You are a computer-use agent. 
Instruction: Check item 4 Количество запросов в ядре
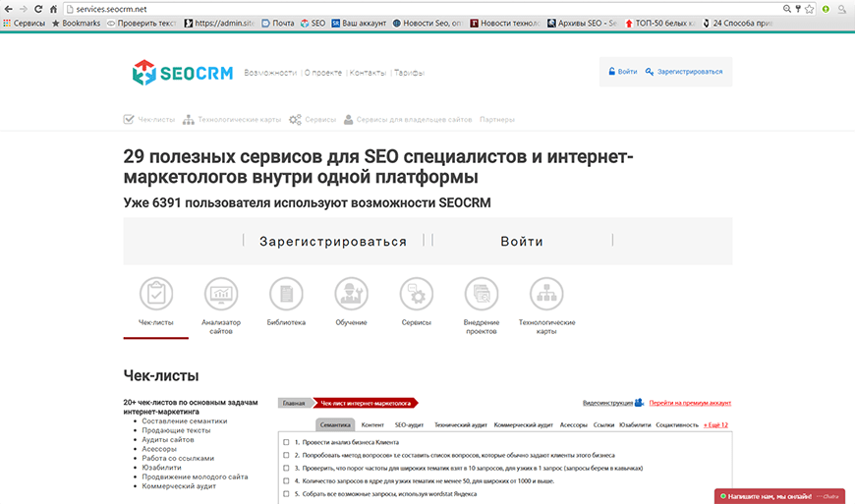286,481
